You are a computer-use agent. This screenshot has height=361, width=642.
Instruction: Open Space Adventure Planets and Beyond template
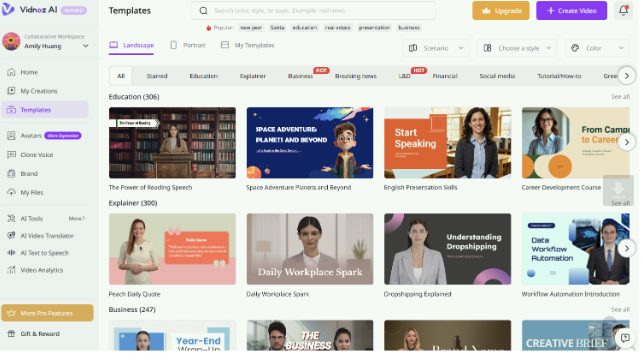(x=311, y=144)
